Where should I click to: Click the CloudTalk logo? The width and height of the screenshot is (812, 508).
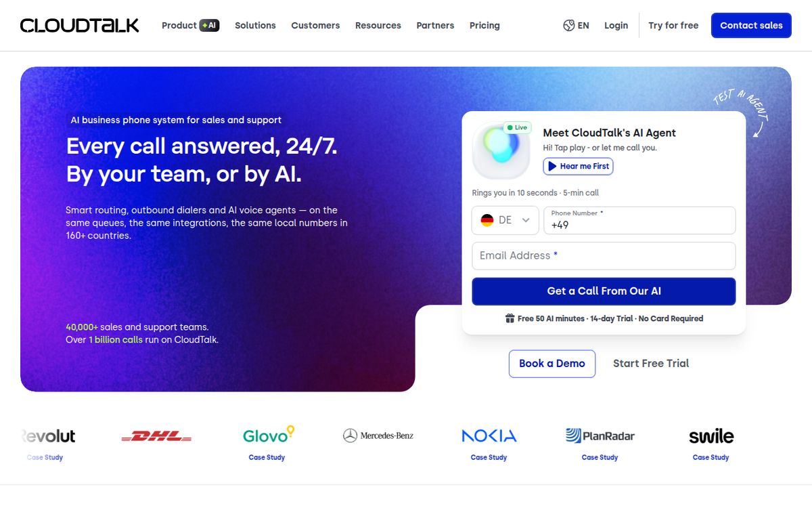(80, 26)
